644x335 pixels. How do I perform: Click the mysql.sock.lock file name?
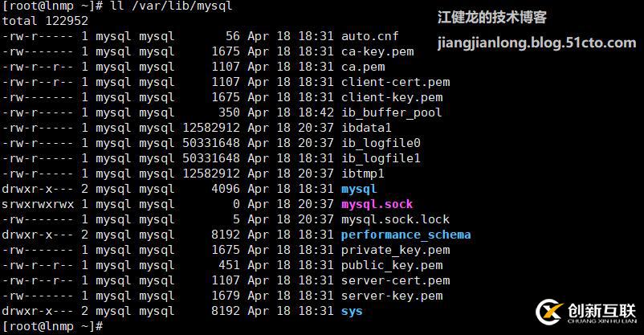pyautogui.click(x=395, y=219)
